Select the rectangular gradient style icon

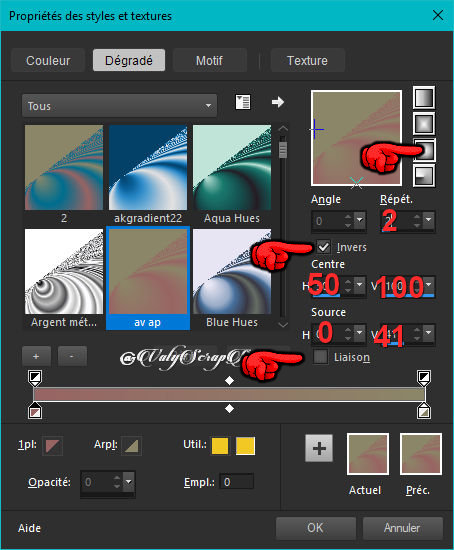(x=424, y=123)
